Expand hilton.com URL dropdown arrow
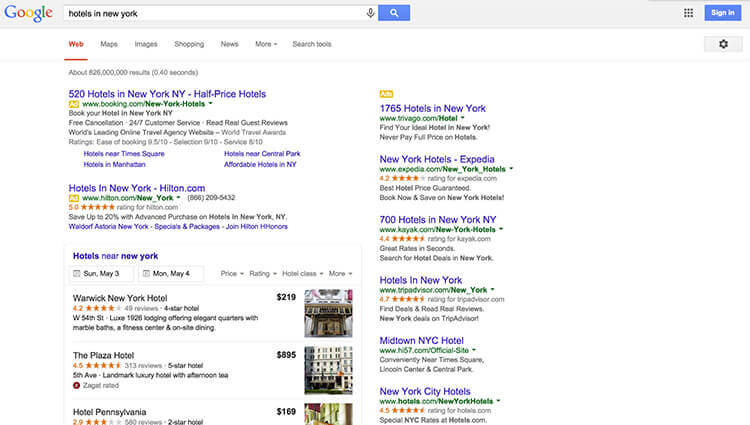 (178, 197)
